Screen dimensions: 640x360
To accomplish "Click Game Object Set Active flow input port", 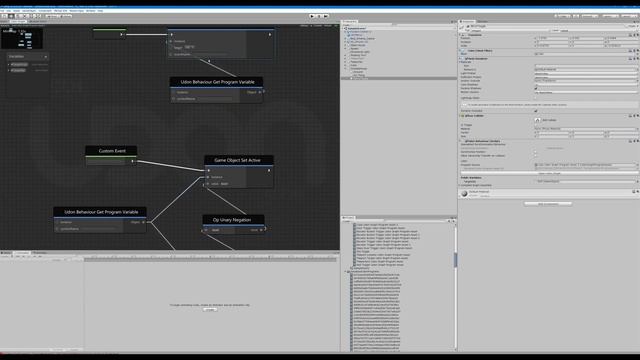I will click(x=209, y=170).
